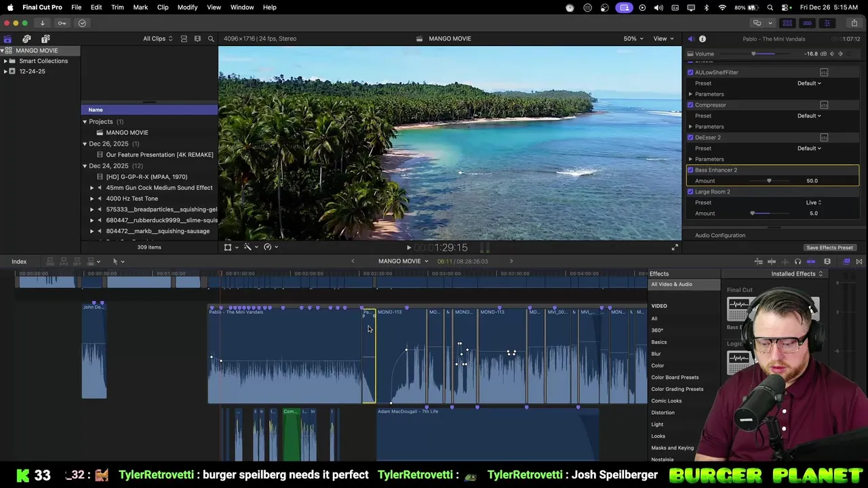Open the timeline Index button
Viewport: 868px width, 488px height.
click(x=19, y=262)
